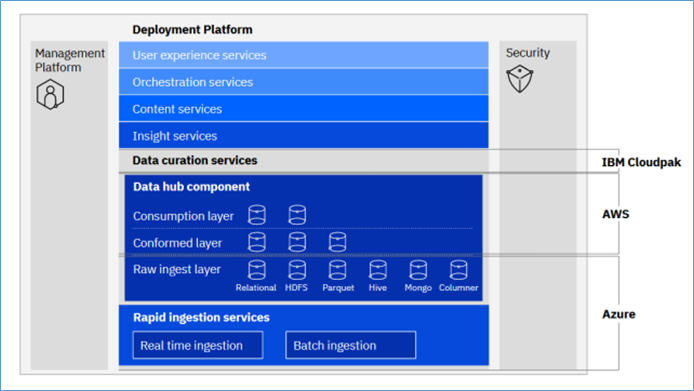Click third Conformed layer database icon
This screenshot has width=694, height=391.
coord(337,242)
